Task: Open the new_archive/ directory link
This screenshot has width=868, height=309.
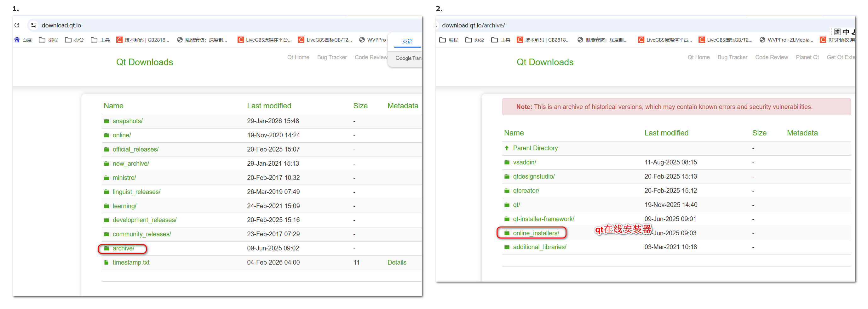Action: click(x=131, y=163)
